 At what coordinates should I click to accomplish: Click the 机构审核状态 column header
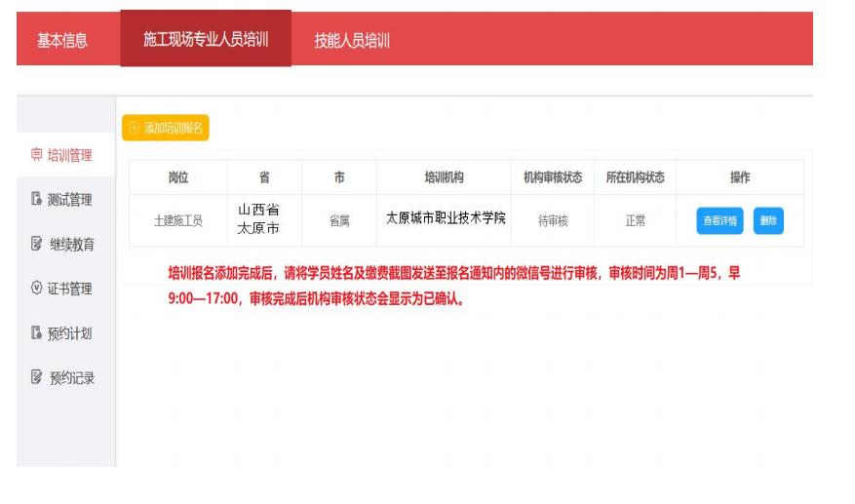click(x=553, y=177)
